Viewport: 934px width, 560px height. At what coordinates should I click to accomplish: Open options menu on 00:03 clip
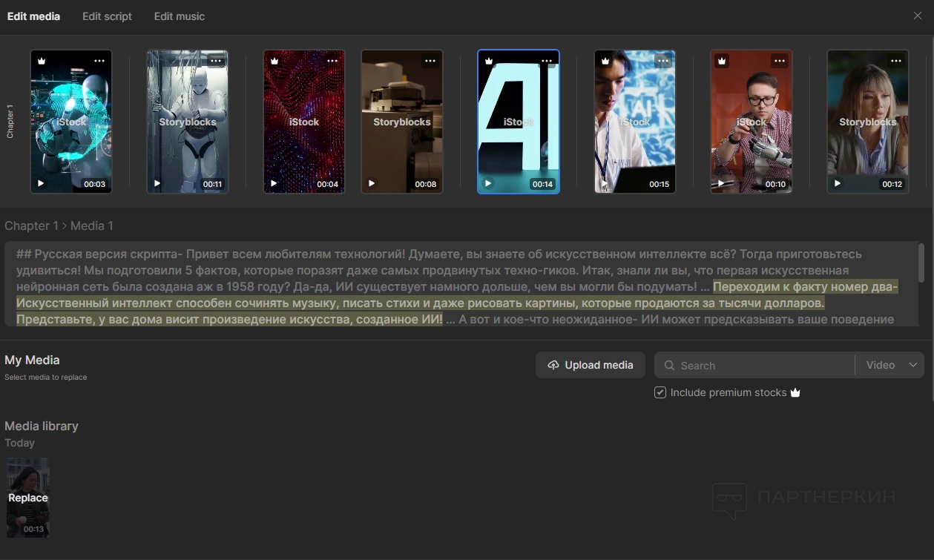click(99, 61)
